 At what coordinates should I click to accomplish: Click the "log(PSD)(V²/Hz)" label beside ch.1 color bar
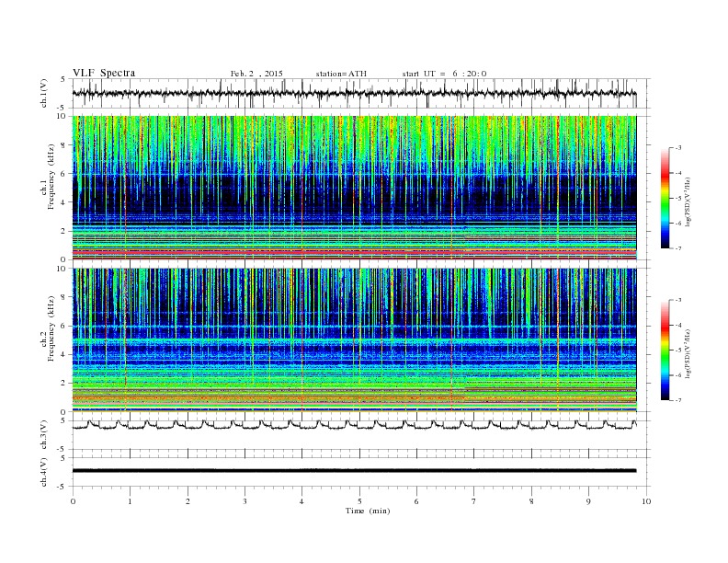tap(688, 202)
